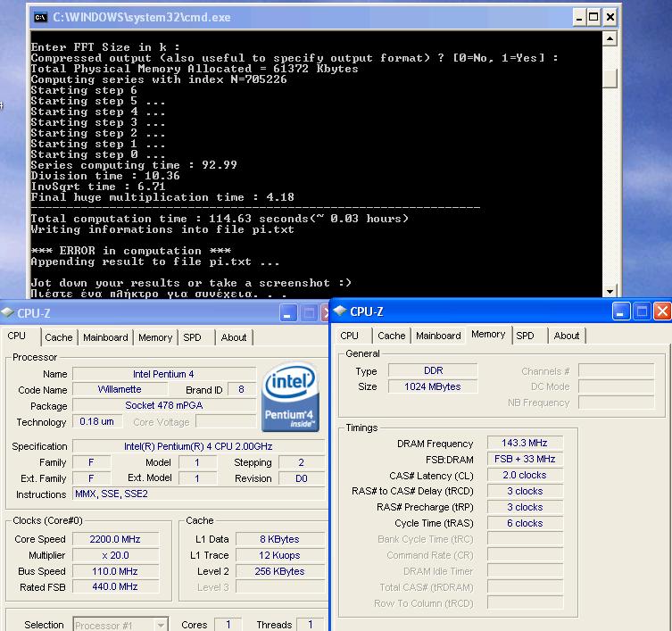Click the memory Type value DDR

[x=433, y=370]
